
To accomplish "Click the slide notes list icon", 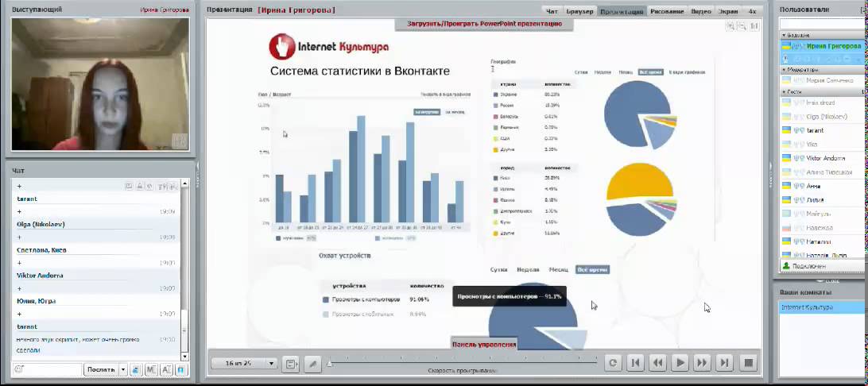I will tap(290, 363).
